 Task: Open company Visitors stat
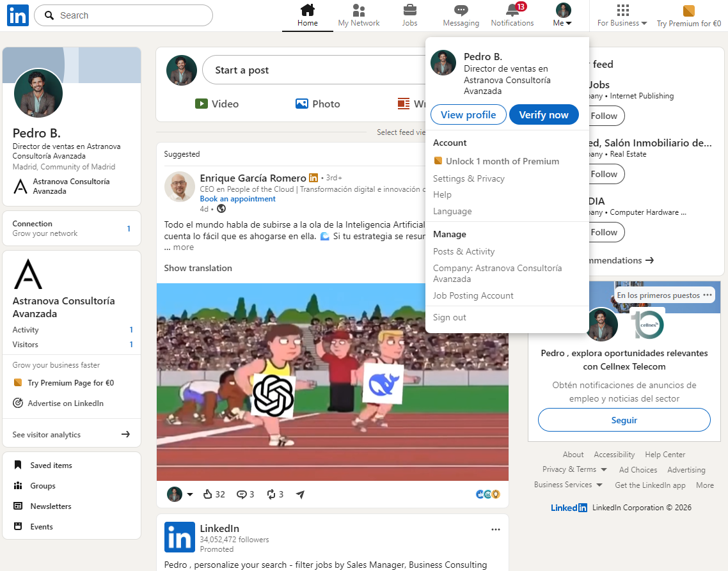(72, 345)
